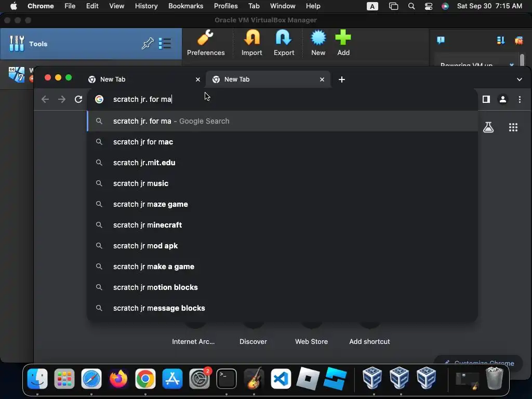Click the date and time in menu bar
The height and width of the screenshot is (399, 532).
coord(489,6)
